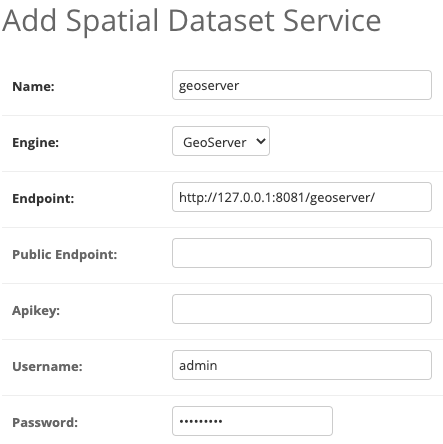
Task: Place cursor on "geoserver" text in Name
Action: [209, 86]
